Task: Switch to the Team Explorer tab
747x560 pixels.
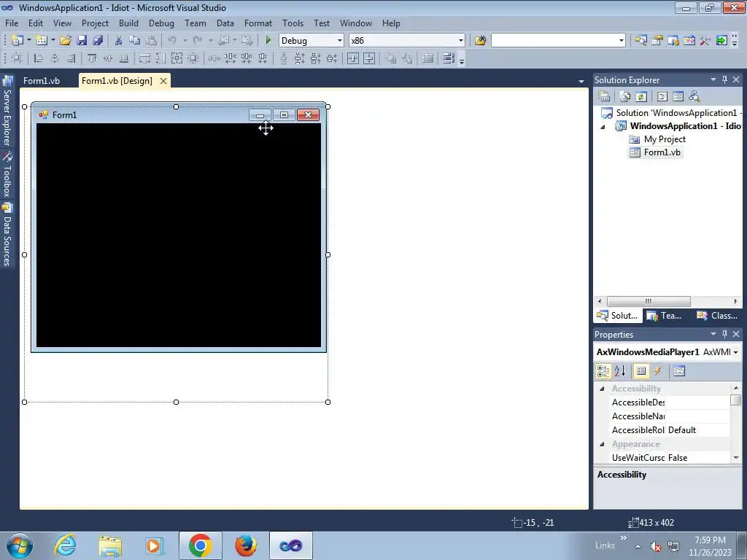Action: [665, 315]
